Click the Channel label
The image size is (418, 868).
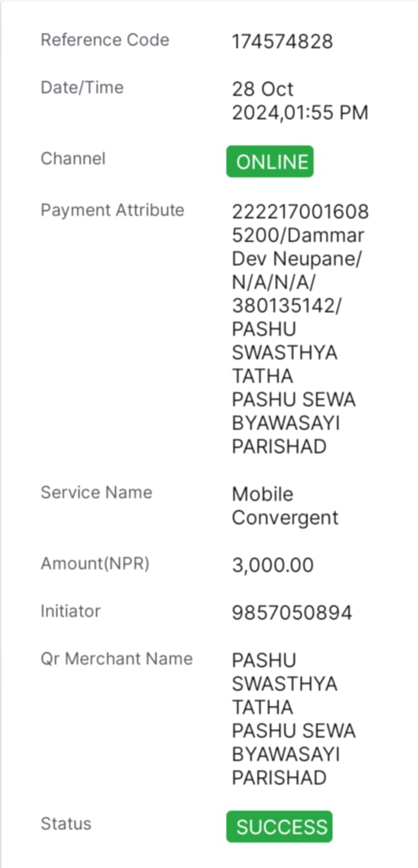pos(73,158)
